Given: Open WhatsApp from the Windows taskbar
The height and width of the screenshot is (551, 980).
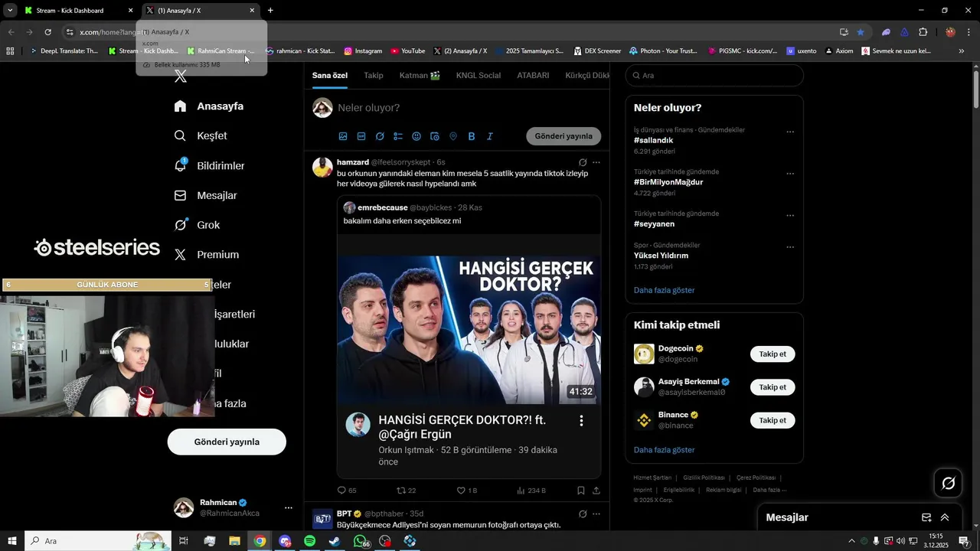Looking at the screenshot, I should [x=360, y=541].
